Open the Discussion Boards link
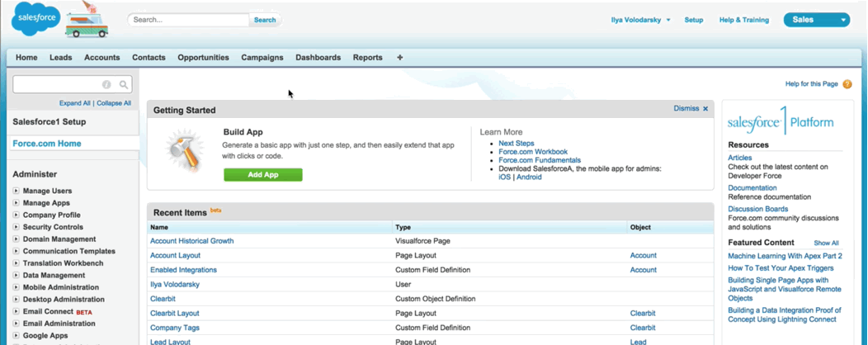This screenshot has width=868, height=345. pyautogui.click(x=757, y=209)
